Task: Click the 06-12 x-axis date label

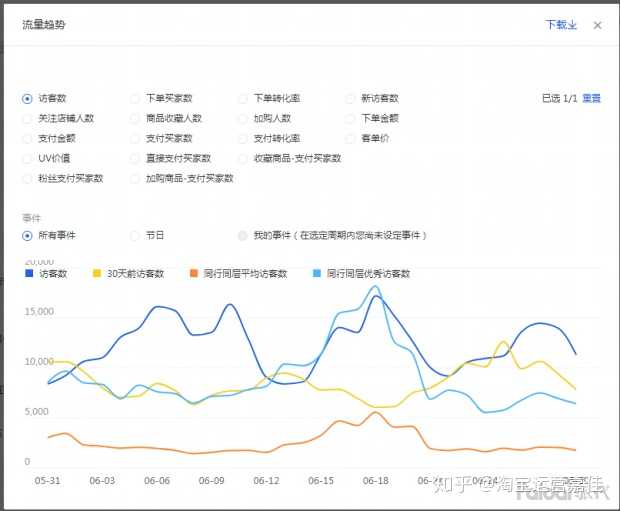Action: (x=266, y=481)
